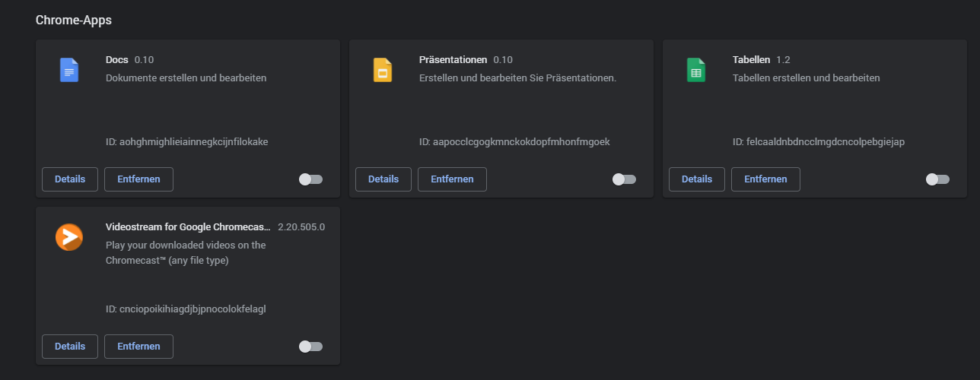Click the green Tabellen app icon
980x380 pixels.
coord(696,70)
